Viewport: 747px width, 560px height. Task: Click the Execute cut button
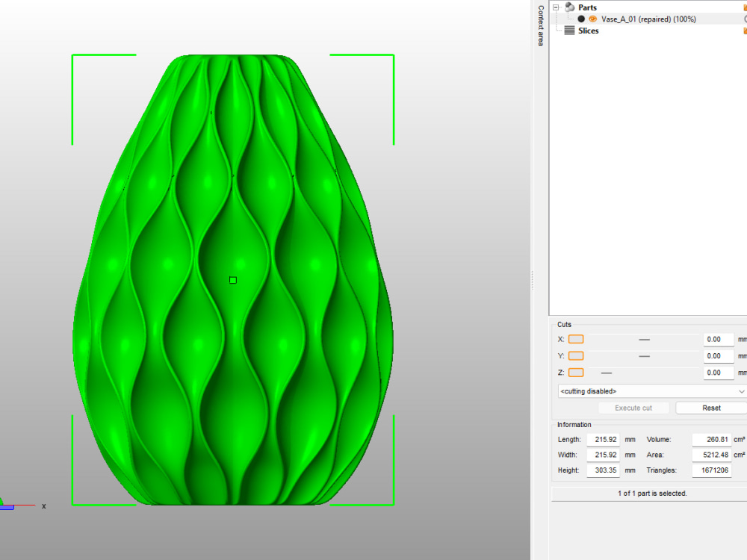coord(633,408)
